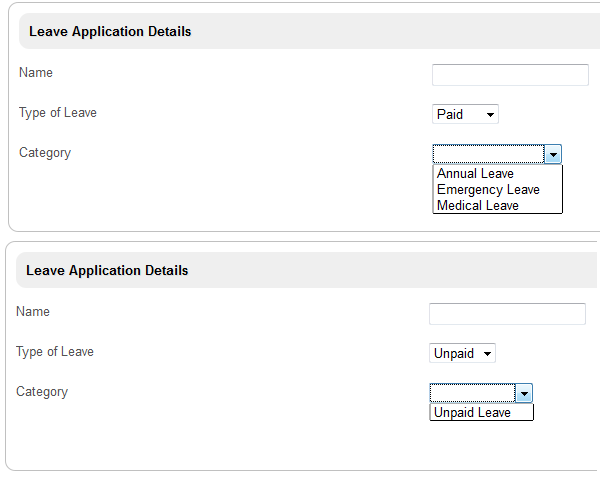
Task: Click the Name label in the lower form
Action: click(x=33, y=312)
